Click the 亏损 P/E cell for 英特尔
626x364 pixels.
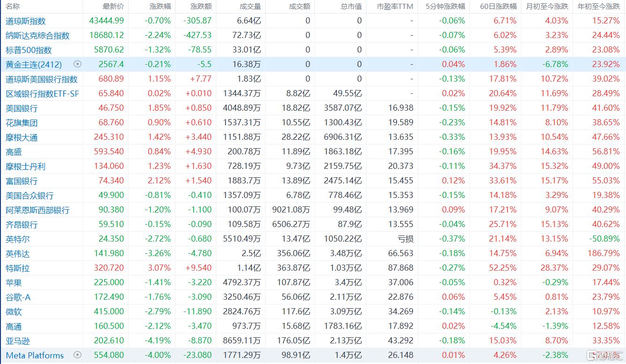(405, 239)
